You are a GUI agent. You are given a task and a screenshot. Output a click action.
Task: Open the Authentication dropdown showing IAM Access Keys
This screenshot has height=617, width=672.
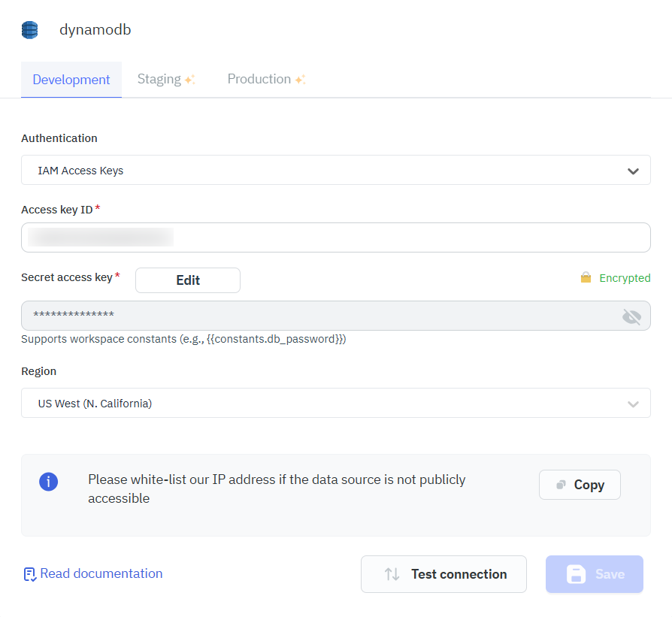click(x=336, y=170)
